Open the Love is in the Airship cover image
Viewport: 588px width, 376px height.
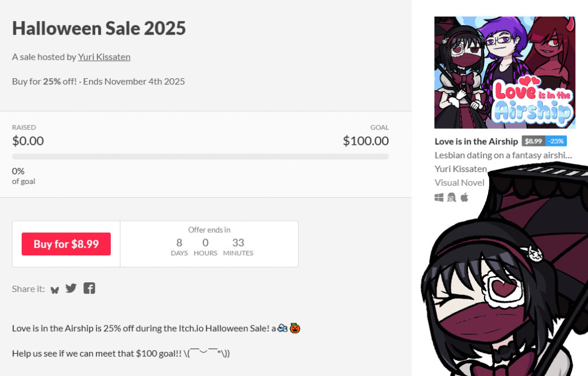[505, 72]
